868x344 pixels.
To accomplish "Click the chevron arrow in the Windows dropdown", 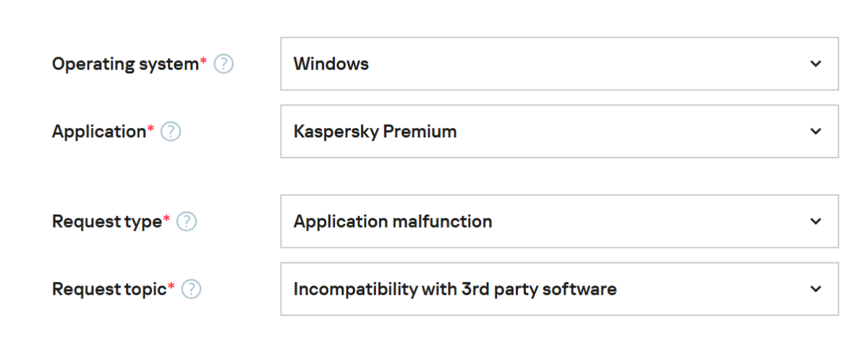I will [x=816, y=64].
